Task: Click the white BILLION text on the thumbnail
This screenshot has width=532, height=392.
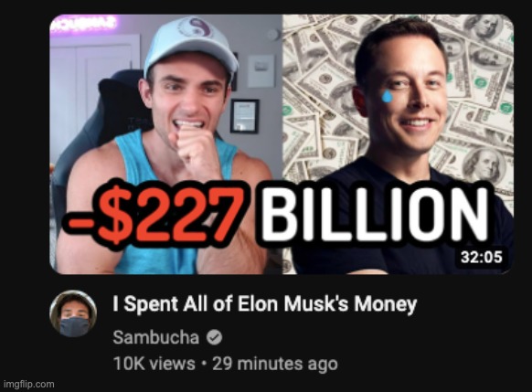Action: [x=375, y=215]
